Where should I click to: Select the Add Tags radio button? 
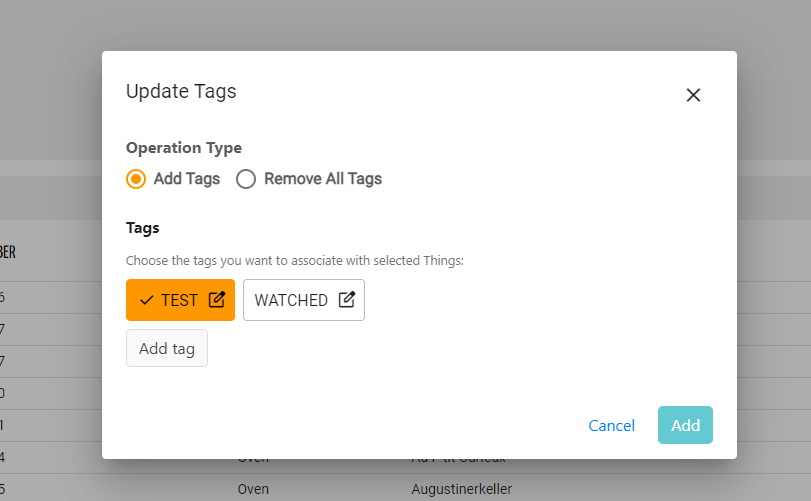click(136, 179)
